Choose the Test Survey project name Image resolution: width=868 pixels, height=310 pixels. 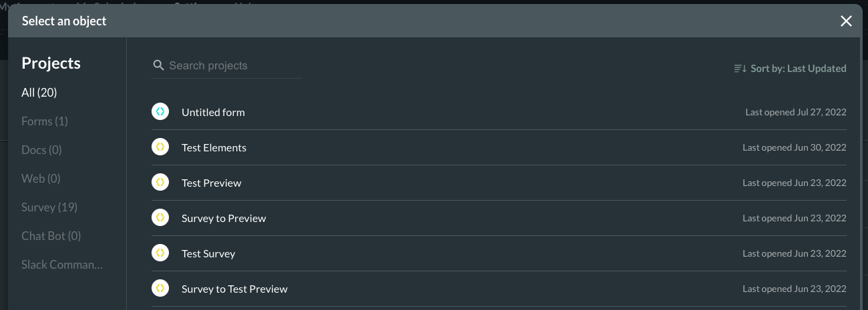click(208, 253)
